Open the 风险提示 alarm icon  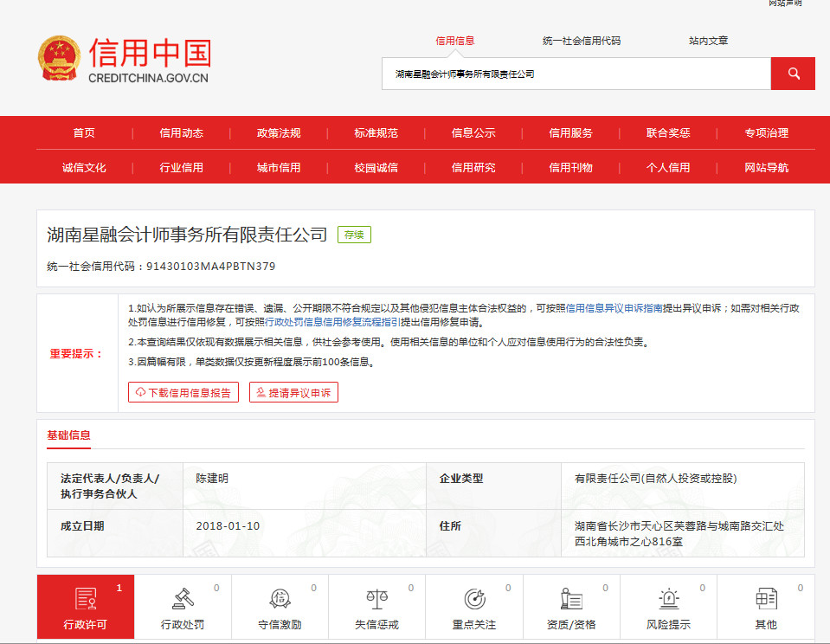(668, 598)
